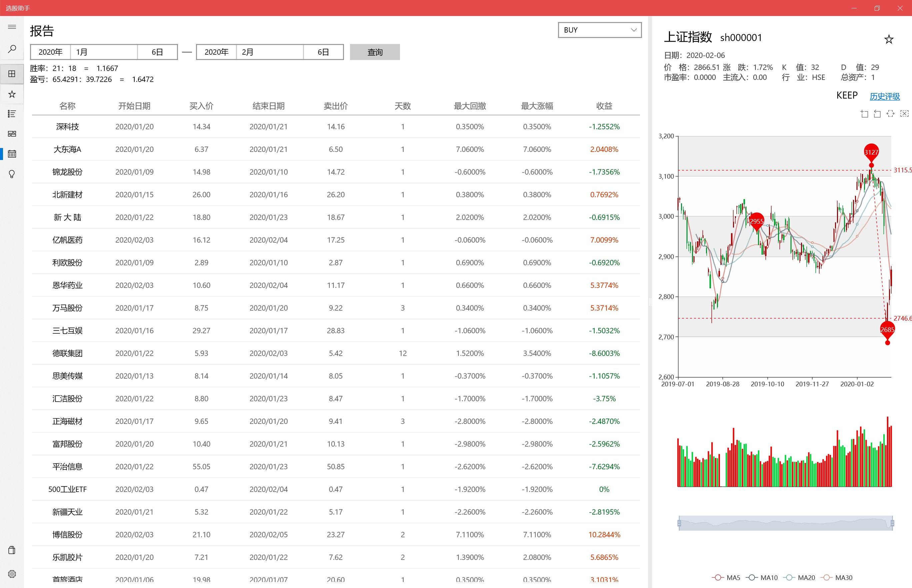Click the chart zoom-area tool icon
912x588 pixels.
[864, 113]
